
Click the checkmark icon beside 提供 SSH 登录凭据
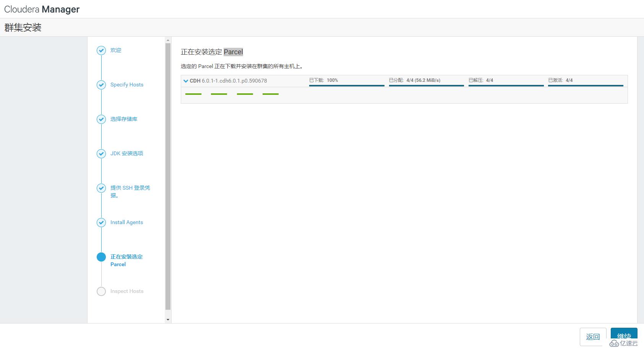tap(101, 188)
